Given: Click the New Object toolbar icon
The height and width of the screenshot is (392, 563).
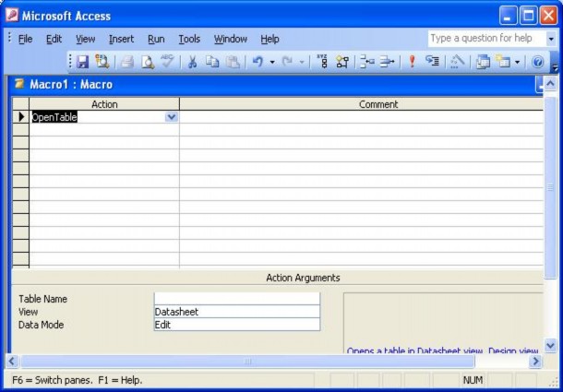Looking at the screenshot, I should [503, 62].
